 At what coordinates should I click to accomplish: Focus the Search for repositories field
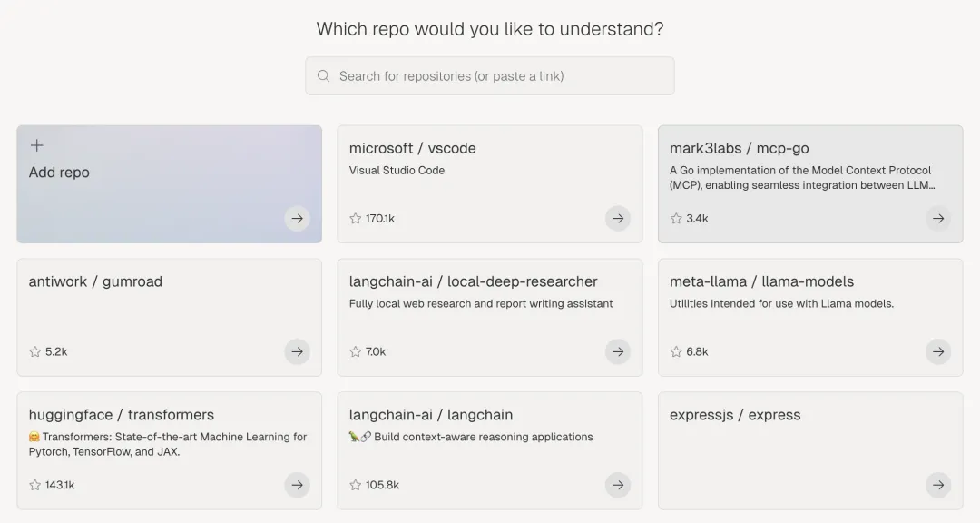pos(489,75)
